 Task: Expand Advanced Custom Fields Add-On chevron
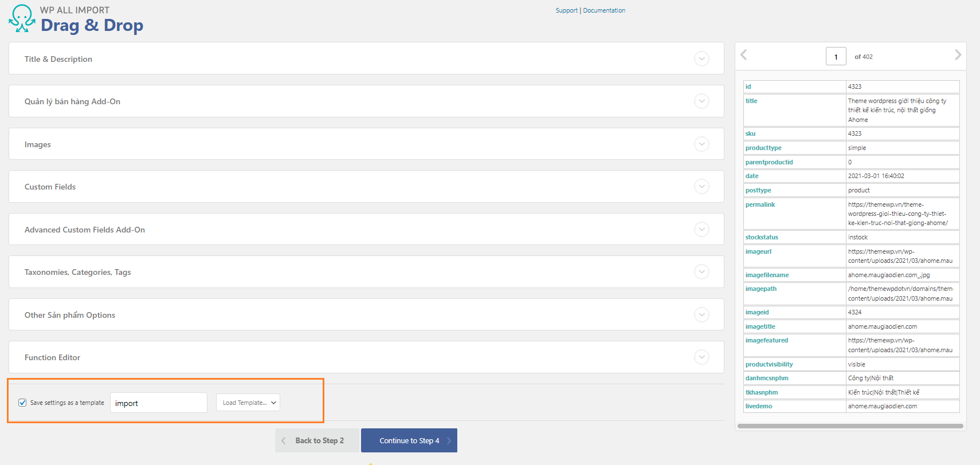[x=701, y=229]
